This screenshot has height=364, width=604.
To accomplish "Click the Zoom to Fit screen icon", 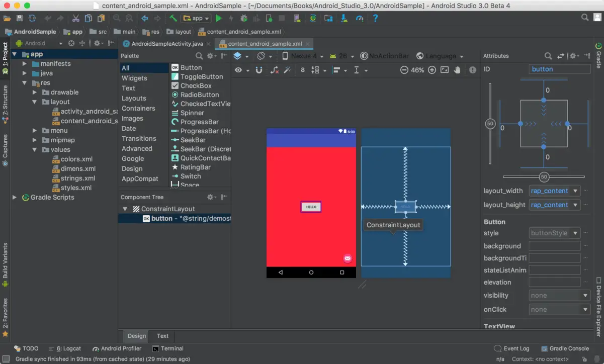I will click(445, 70).
